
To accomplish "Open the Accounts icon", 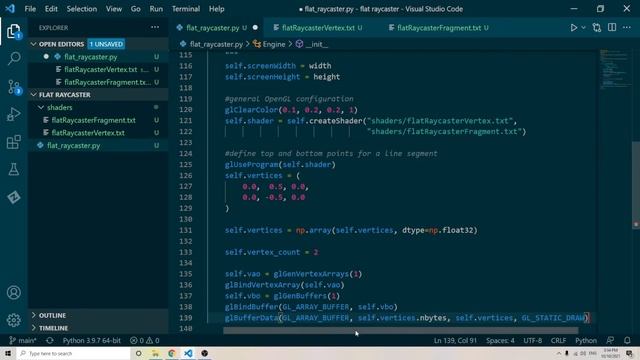I will pos(13,292).
